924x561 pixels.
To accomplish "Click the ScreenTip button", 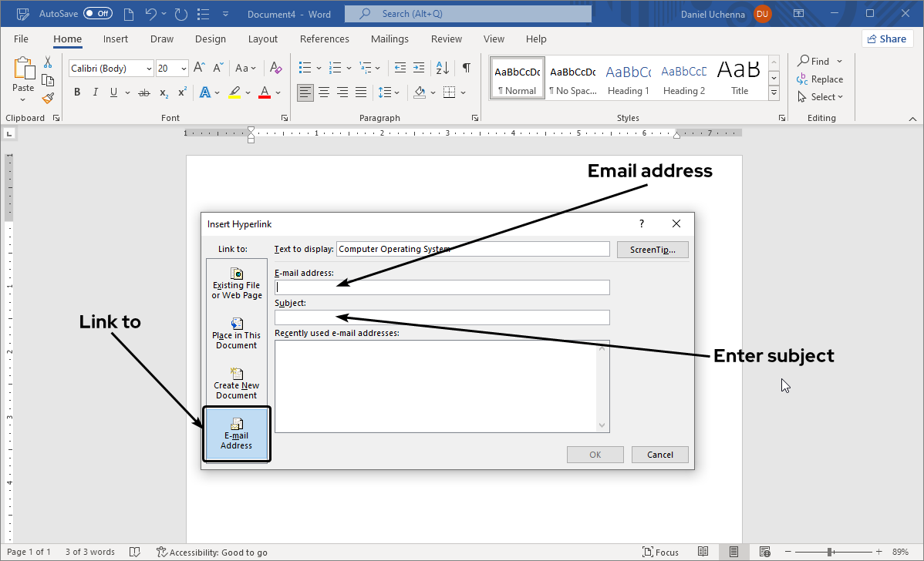I will tap(652, 250).
